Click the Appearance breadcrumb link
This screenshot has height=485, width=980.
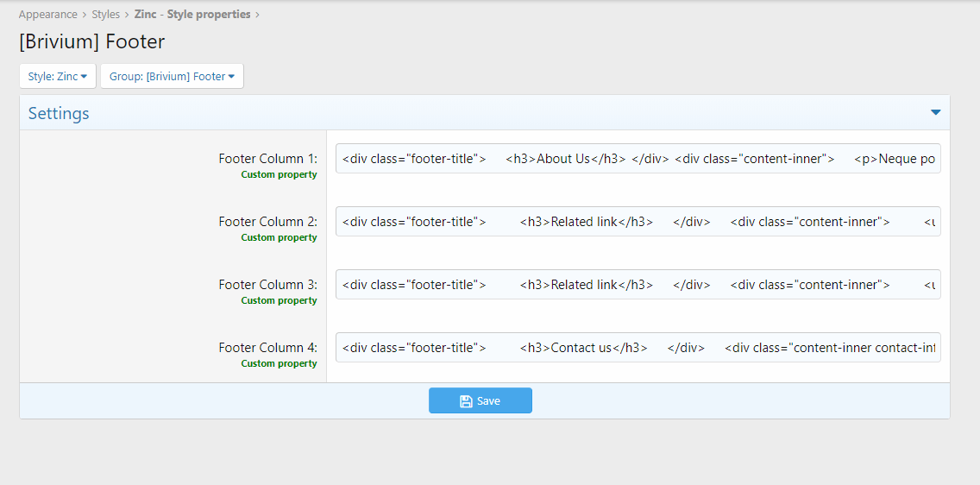pos(48,15)
